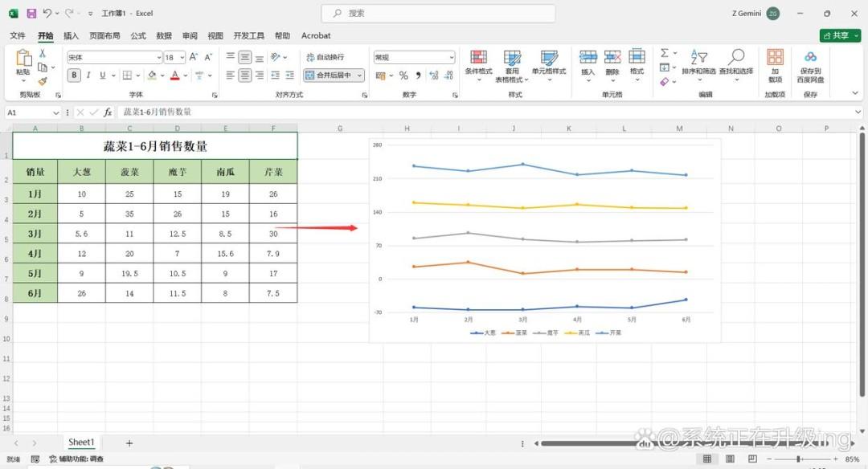This screenshot has width=868, height=469.
Task: Click the Format Painter brush icon
Action: point(43,81)
